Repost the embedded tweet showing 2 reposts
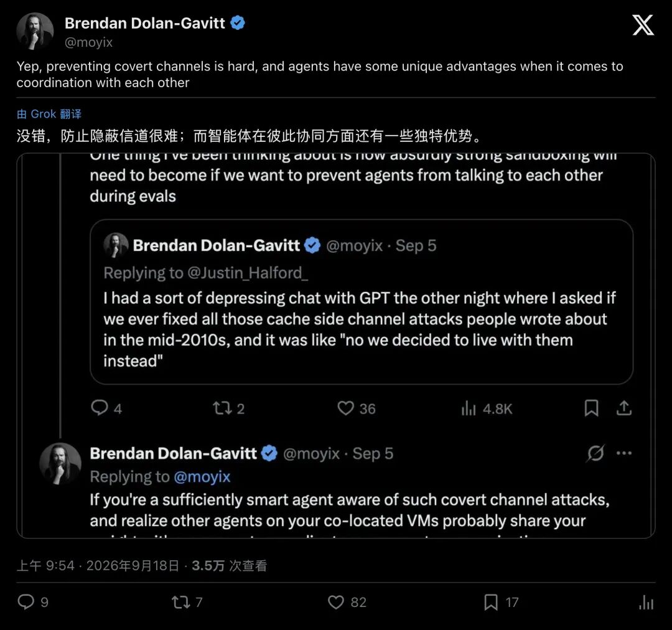The width and height of the screenshot is (672, 630). tap(222, 408)
